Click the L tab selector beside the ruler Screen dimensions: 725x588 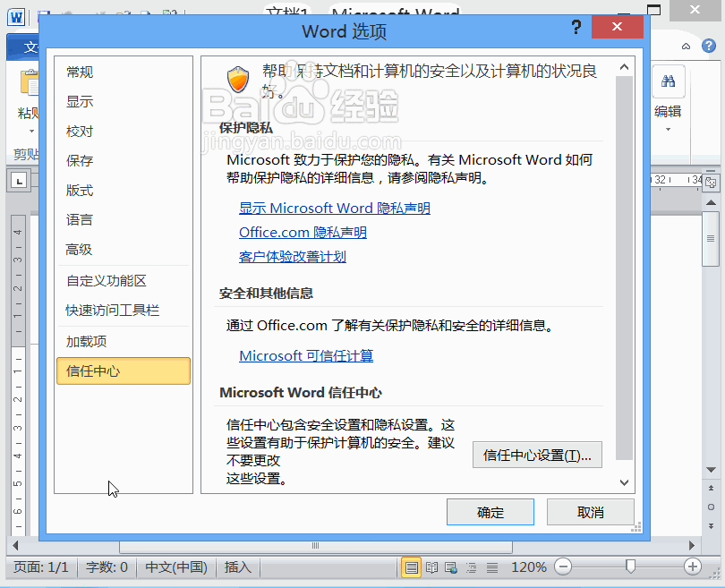[x=19, y=181]
